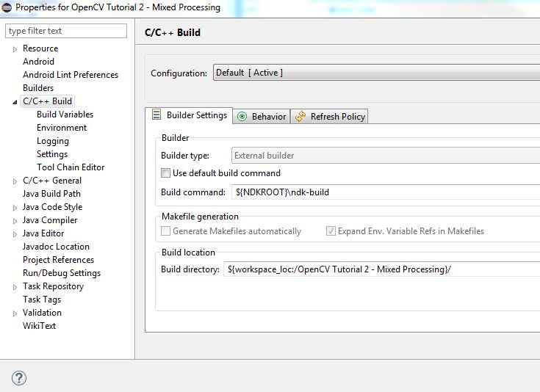Select the C/C++ General item

[x=52, y=181]
